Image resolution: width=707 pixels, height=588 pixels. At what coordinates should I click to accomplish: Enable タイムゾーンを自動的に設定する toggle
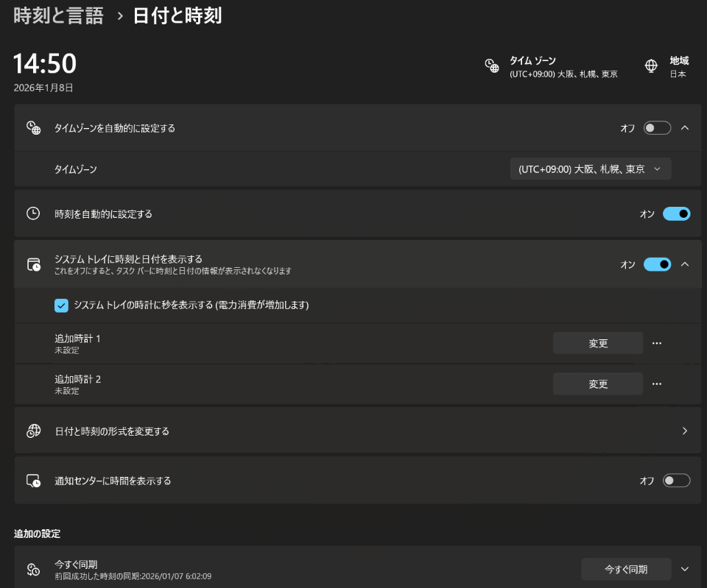pos(657,128)
